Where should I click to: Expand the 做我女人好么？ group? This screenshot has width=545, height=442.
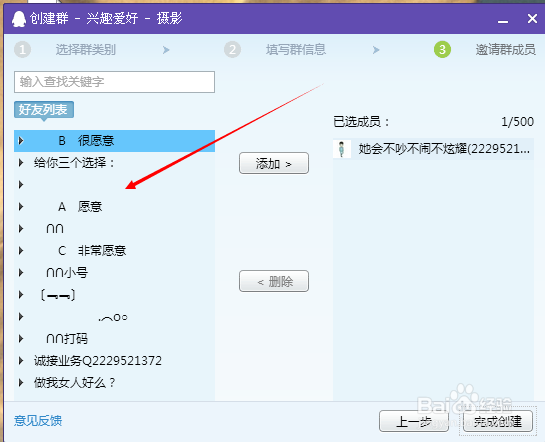(x=21, y=383)
